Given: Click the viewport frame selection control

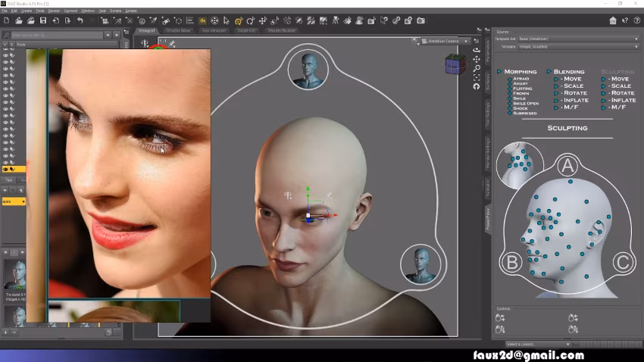Looking at the screenshot, I should [x=477, y=77].
